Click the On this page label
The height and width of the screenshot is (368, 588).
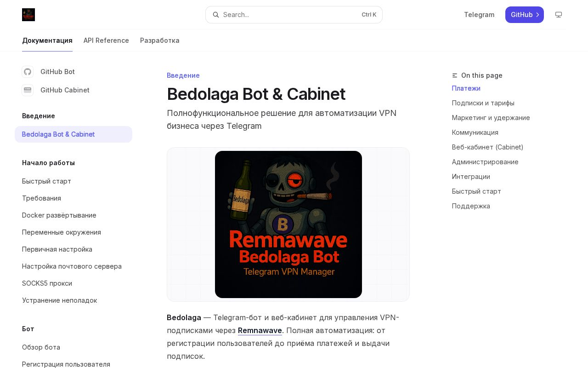pos(482,75)
